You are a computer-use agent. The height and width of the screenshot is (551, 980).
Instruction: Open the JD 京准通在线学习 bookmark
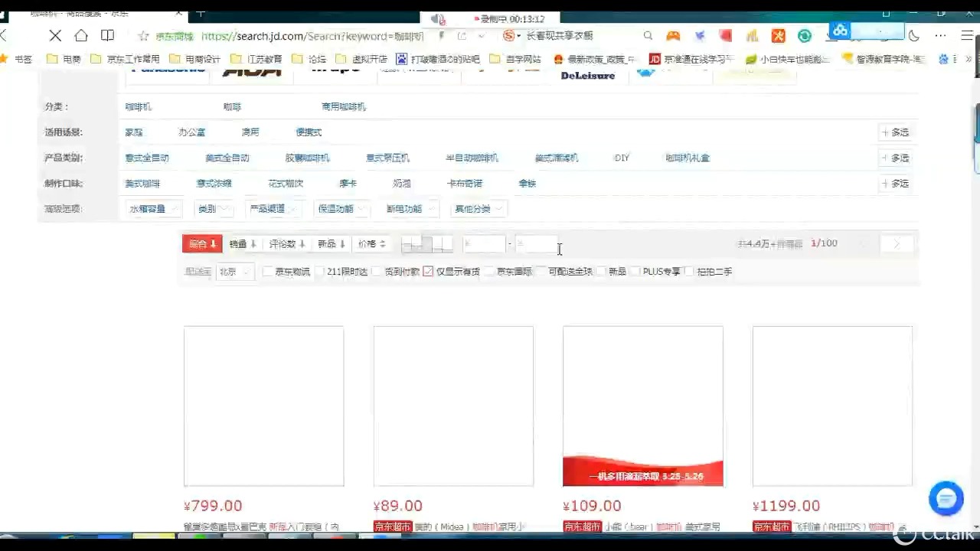pos(691,59)
